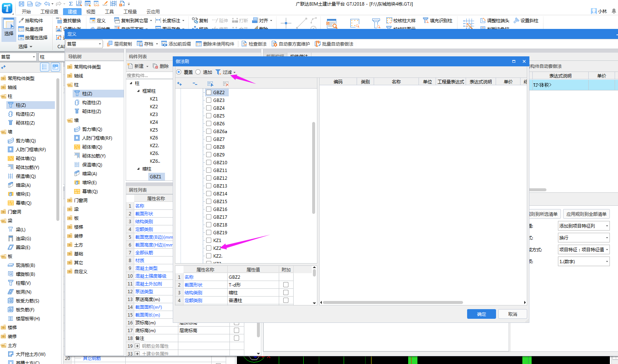618x364 pixels.
Task: Open the 1.(数字) dropdown
Action: 584,261
